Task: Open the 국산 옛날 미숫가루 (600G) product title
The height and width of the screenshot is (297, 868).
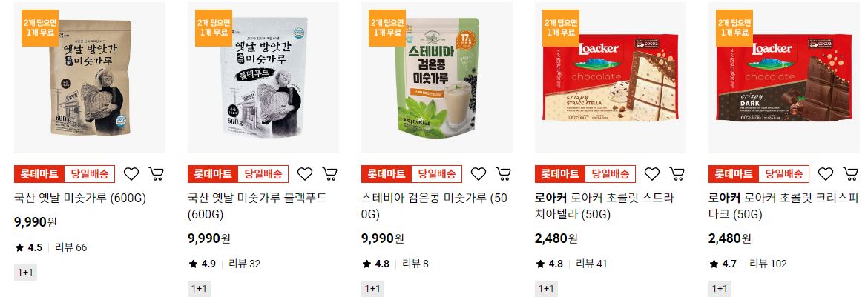Action: click(79, 198)
